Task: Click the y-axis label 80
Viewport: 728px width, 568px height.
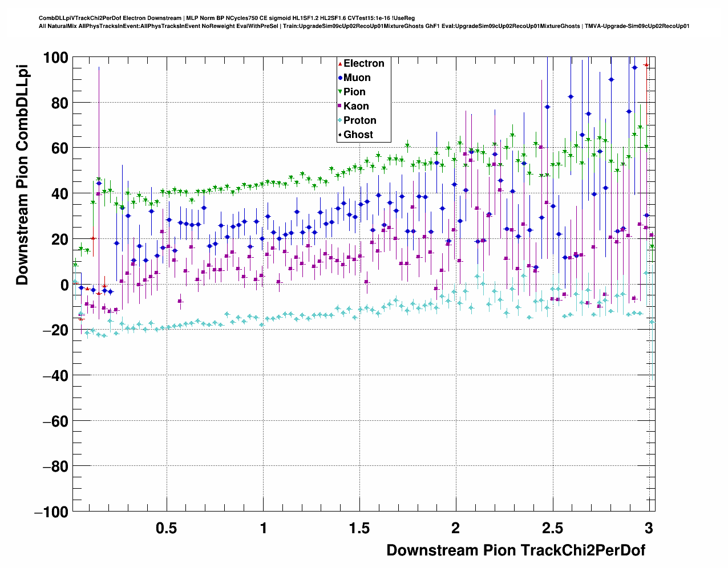Action: (59, 103)
